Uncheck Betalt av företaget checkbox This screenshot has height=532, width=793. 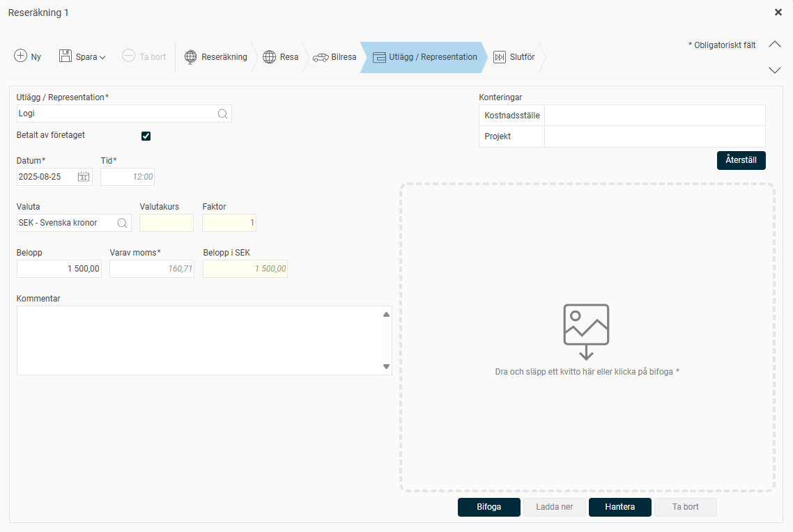(x=146, y=136)
